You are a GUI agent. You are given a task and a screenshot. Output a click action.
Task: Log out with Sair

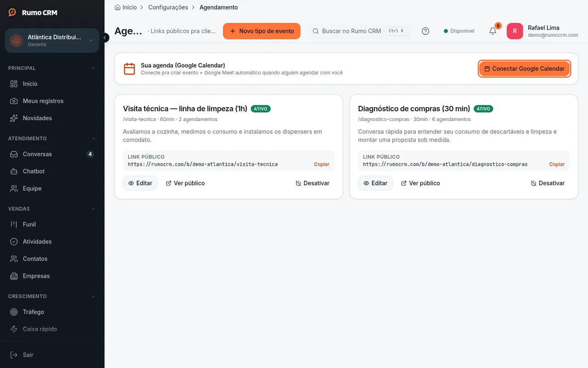coord(52,355)
